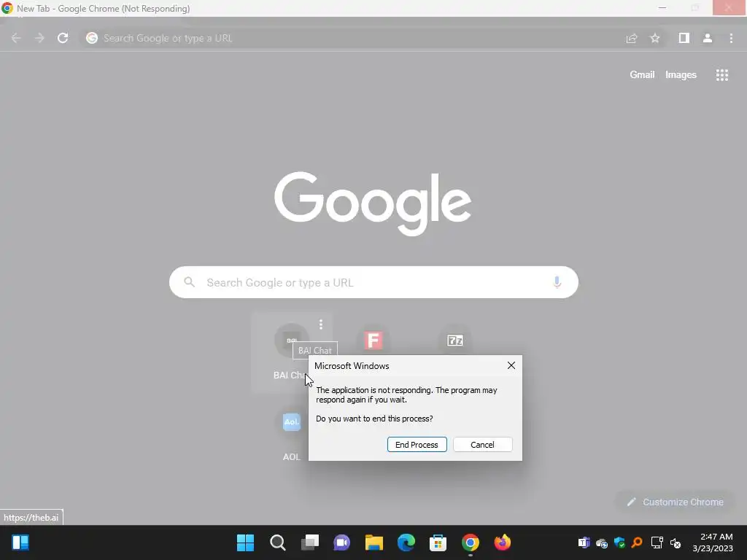Open the Chrome profile avatar icon
The image size is (747, 560).
point(708,38)
